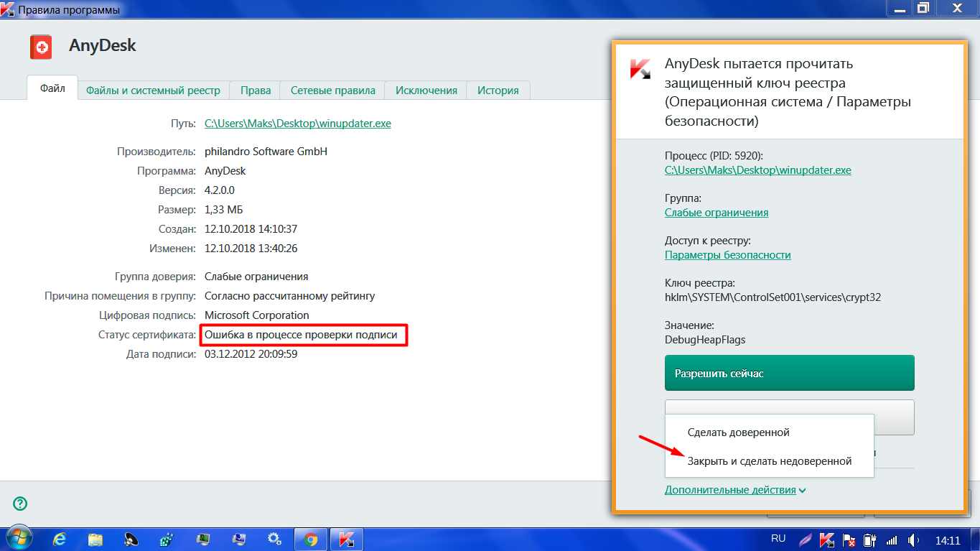Image resolution: width=980 pixels, height=551 pixels.
Task: Open the Windows Start menu
Action: coord(19,539)
